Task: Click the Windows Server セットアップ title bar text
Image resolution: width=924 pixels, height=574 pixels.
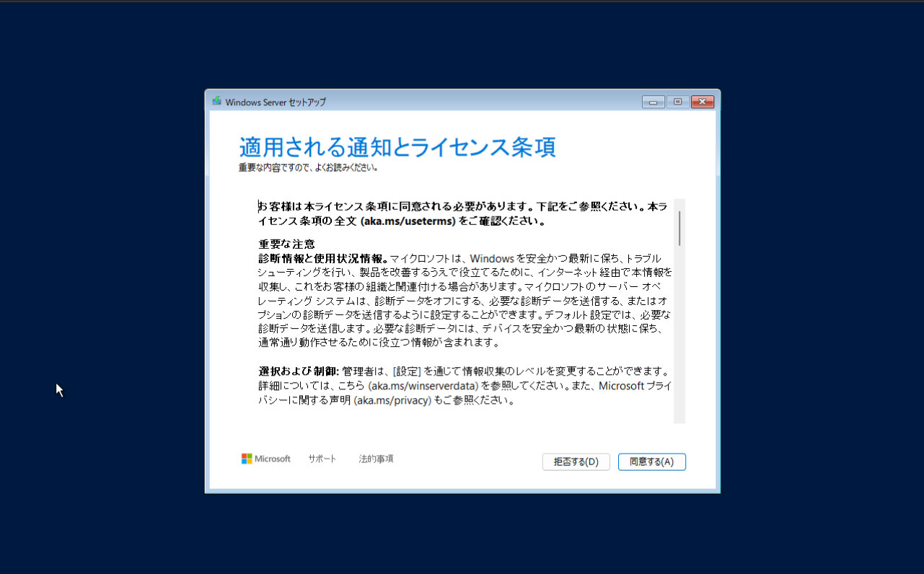Action: [276, 102]
